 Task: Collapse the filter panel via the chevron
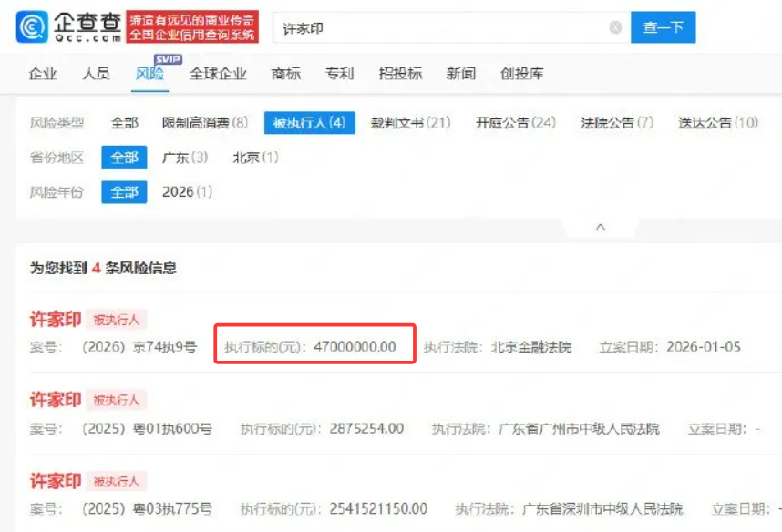(599, 228)
